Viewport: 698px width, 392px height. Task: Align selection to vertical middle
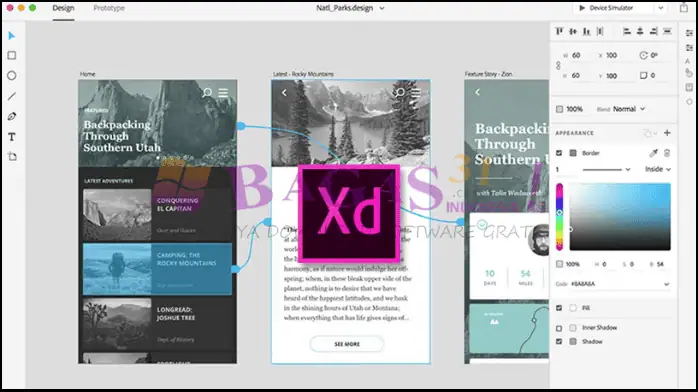point(573,31)
